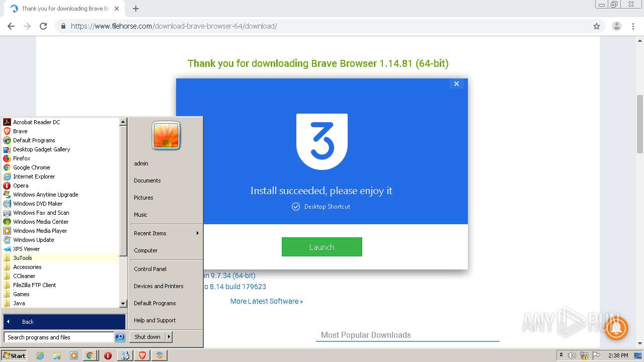Open Music from the Start menu
Screen dimensions: 644x362
166,215
